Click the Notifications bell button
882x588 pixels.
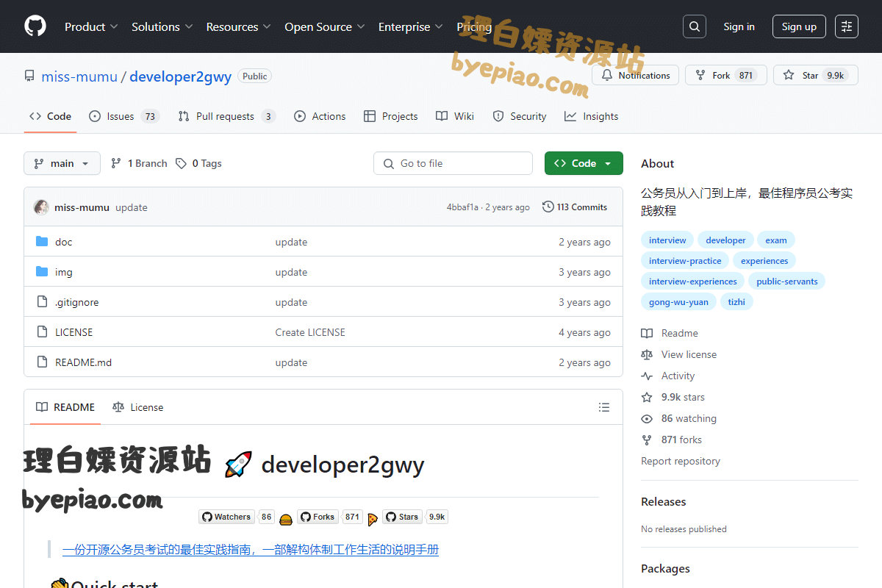click(x=636, y=75)
